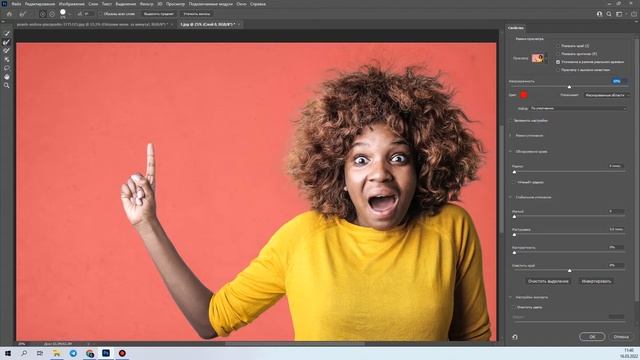The image size is (640, 360).
Task: Open the Редактирование menu
Action: pyautogui.click(x=40, y=4)
